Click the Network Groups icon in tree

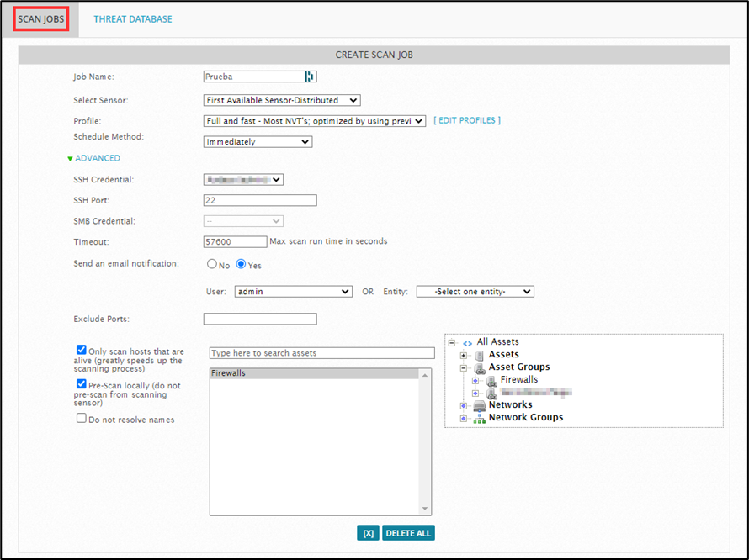pyautogui.click(x=479, y=418)
